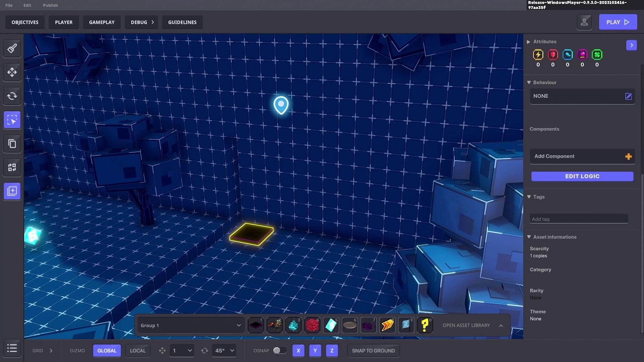Activate the rotate tool
644x362 pixels.
tap(12, 96)
